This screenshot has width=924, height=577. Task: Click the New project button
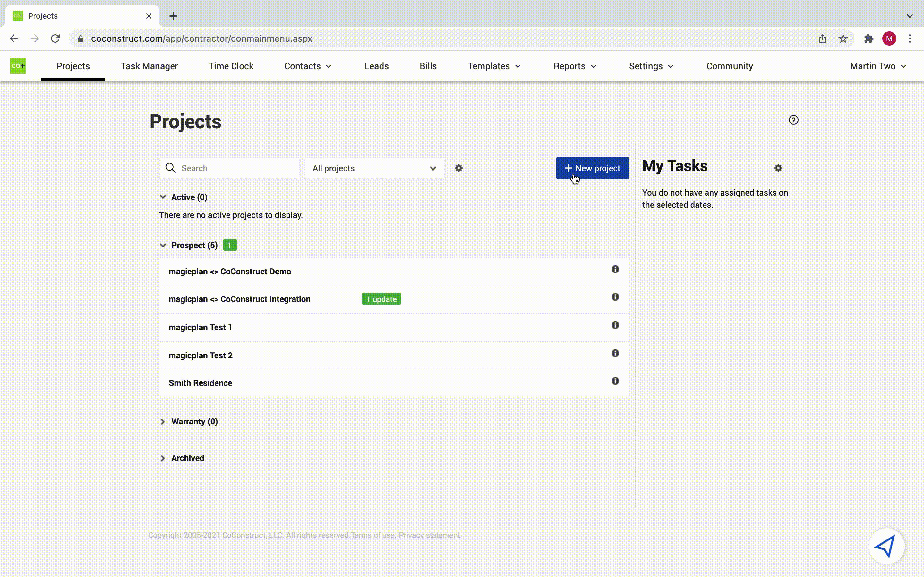[592, 168]
